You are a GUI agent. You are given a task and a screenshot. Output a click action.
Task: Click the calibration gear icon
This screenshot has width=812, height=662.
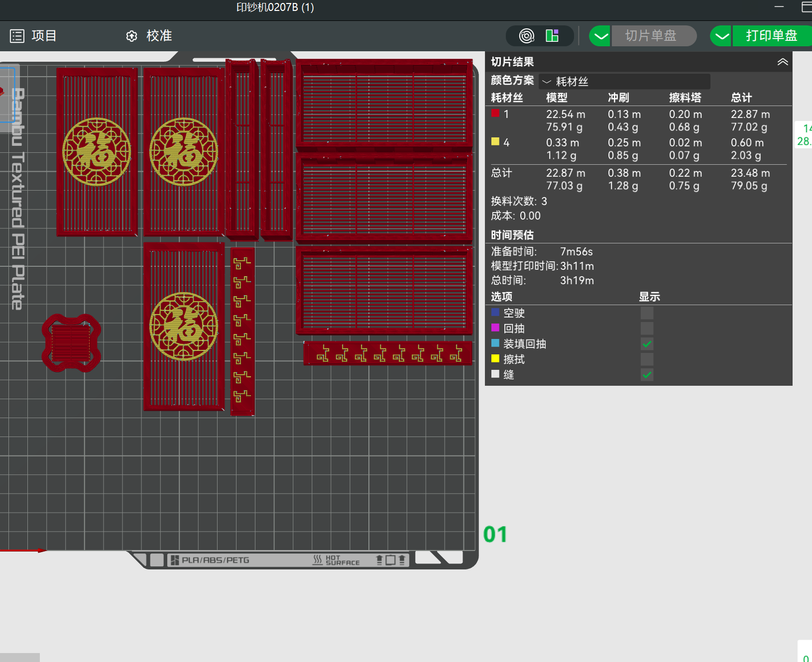[131, 36]
